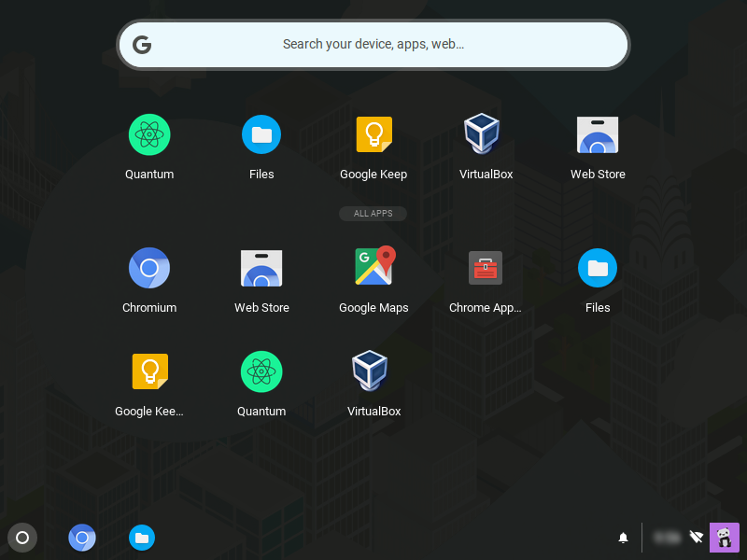Open pinned Files on the shelf
The image size is (747, 560).
coord(142,538)
